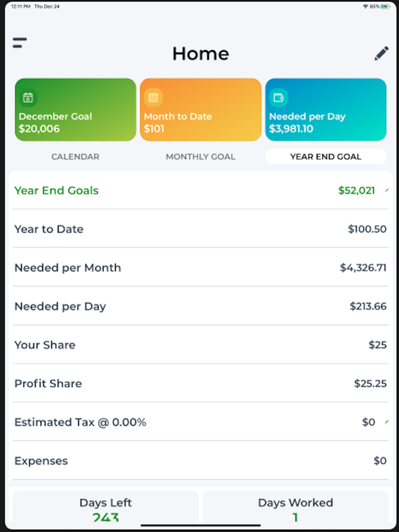Tap the Expenses row
This screenshot has height=532, width=399.
pyautogui.click(x=200, y=461)
